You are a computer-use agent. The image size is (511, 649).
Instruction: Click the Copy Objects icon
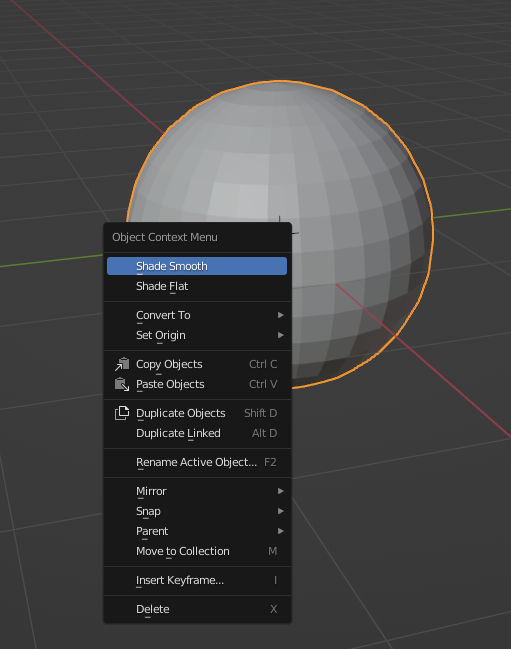pyautogui.click(x=122, y=364)
